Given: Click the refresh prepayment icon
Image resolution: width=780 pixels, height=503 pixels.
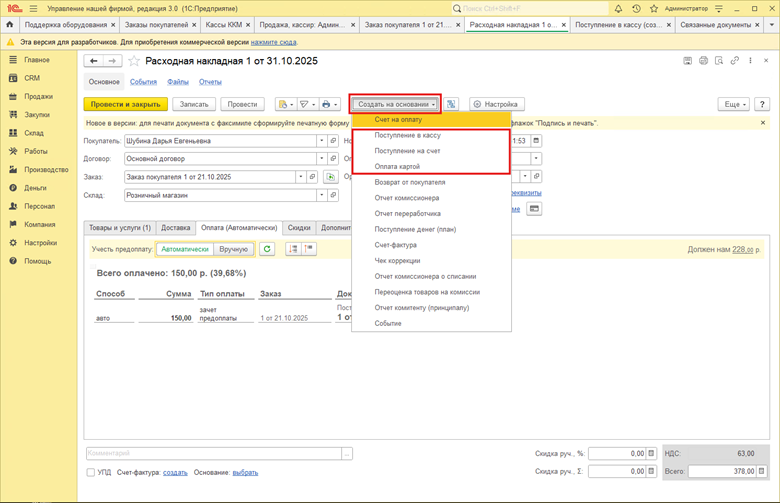Looking at the screenshot, I should pos(267,249).
